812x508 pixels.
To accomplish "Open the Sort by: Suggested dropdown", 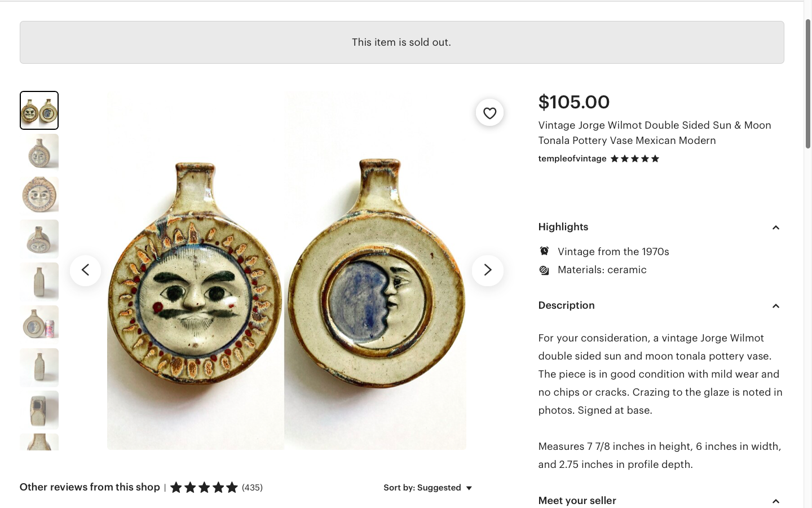I will [x=428, y=488].
